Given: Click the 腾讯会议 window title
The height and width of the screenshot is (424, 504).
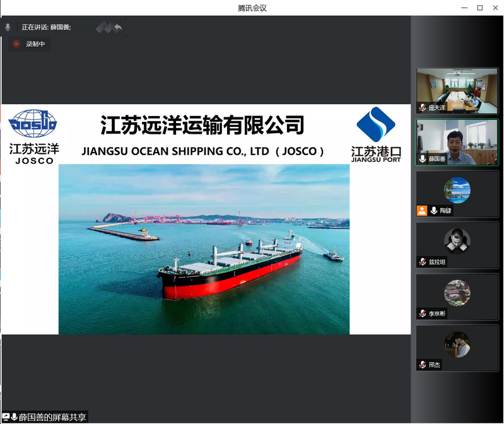Looking at the screenshot, I should tap(252, 8).
